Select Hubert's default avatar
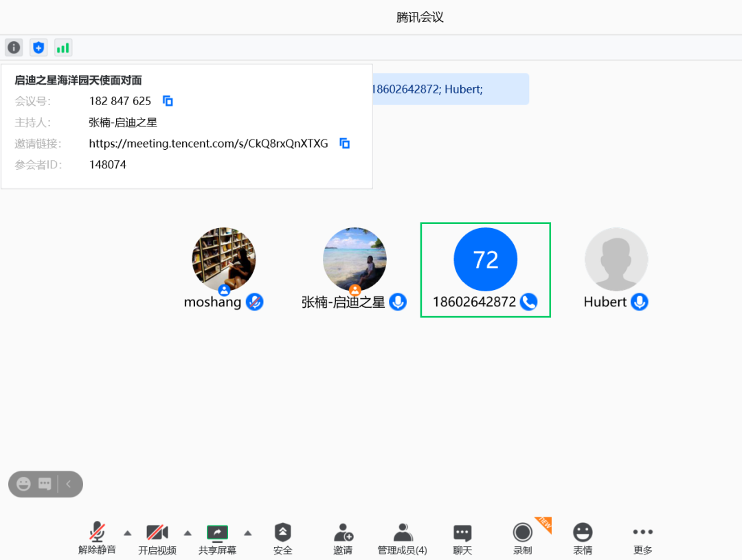 click(x=616, y=260)
